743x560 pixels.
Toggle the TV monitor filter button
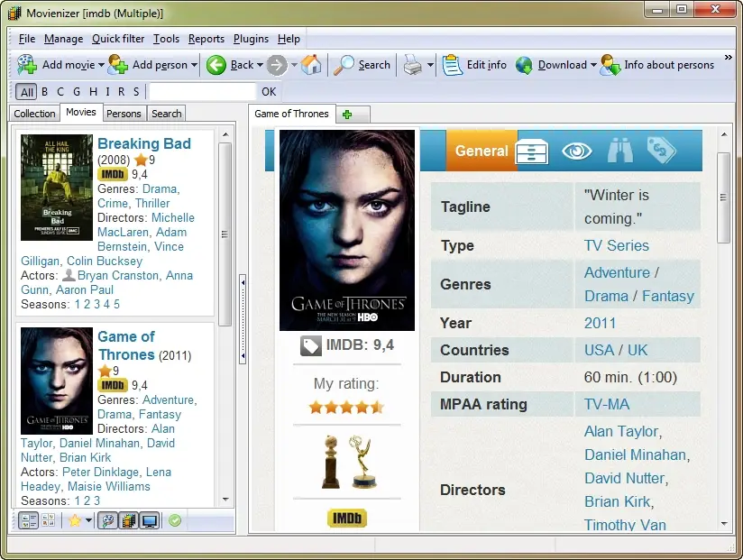[x=150, y=520]
